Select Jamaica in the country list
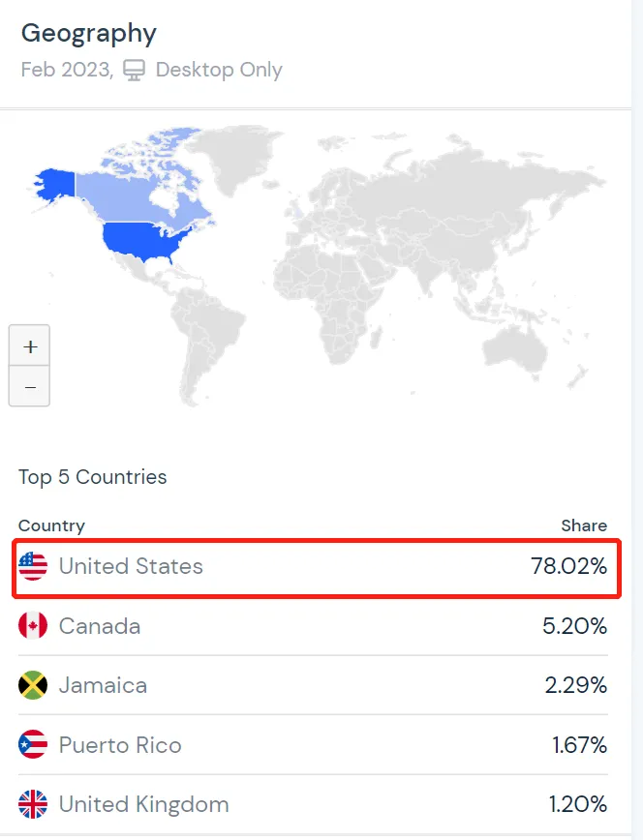This screenshot has width=643, height=840. (103, 685)
